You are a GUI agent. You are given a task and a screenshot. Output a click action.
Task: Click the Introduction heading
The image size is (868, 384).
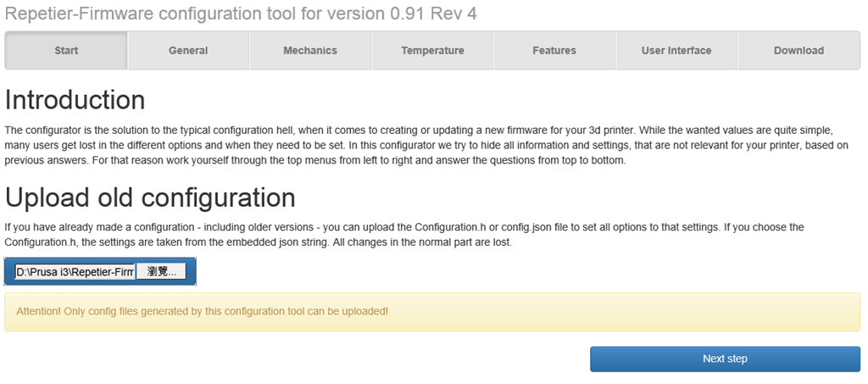point(75,100)
